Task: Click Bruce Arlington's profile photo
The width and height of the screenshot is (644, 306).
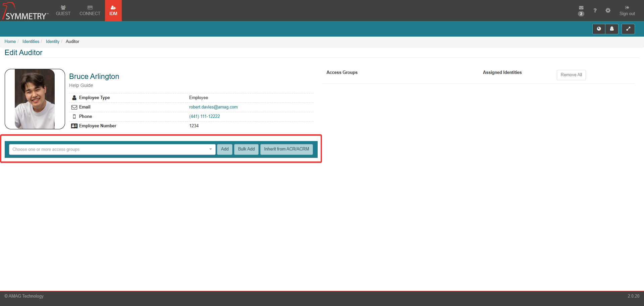Action: point(35,99)
